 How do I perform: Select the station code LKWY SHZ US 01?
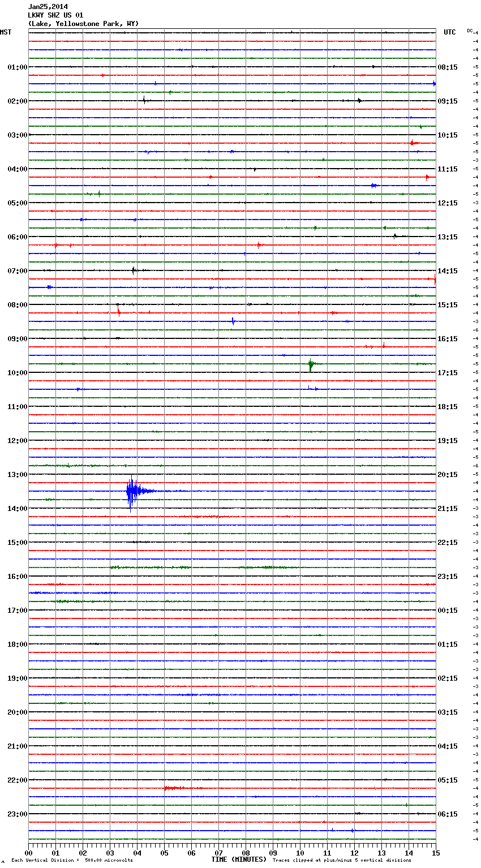point(55,15)
